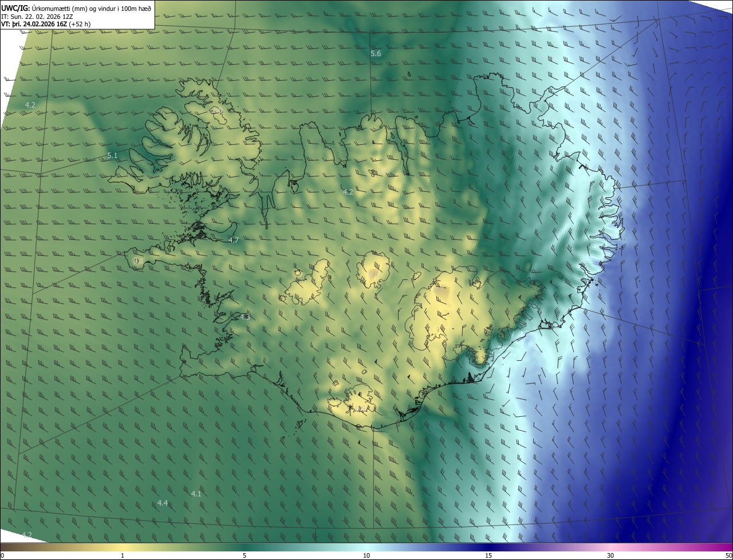
Task: Click the 5.1 value label near the Westfjords
Action: [112, 155]
